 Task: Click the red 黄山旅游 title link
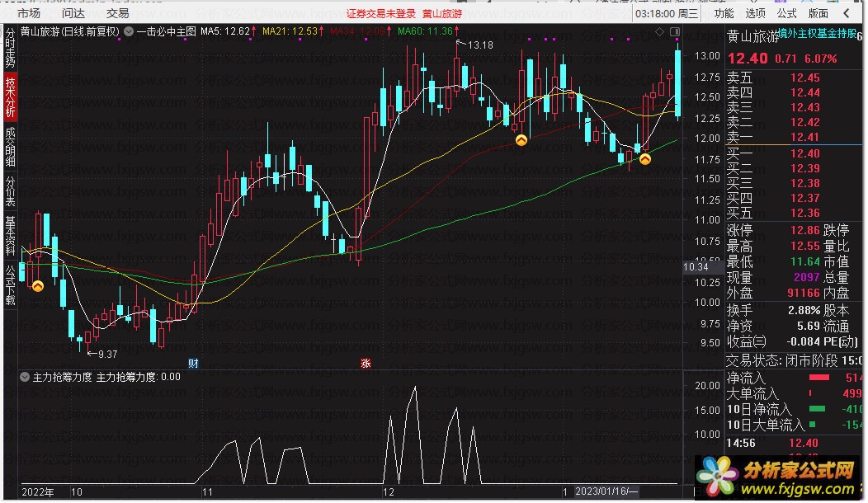(441, 14)
